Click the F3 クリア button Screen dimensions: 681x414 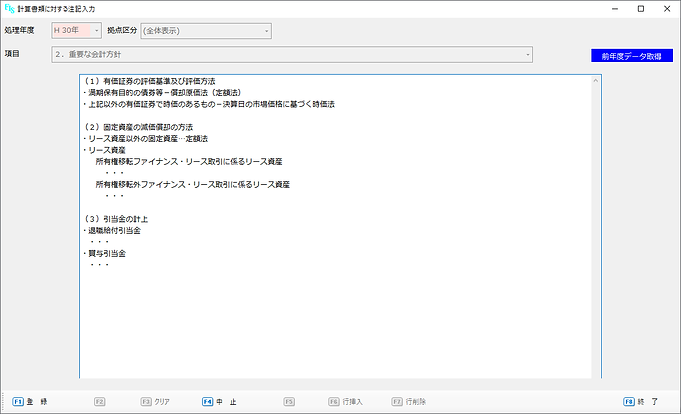155,402
